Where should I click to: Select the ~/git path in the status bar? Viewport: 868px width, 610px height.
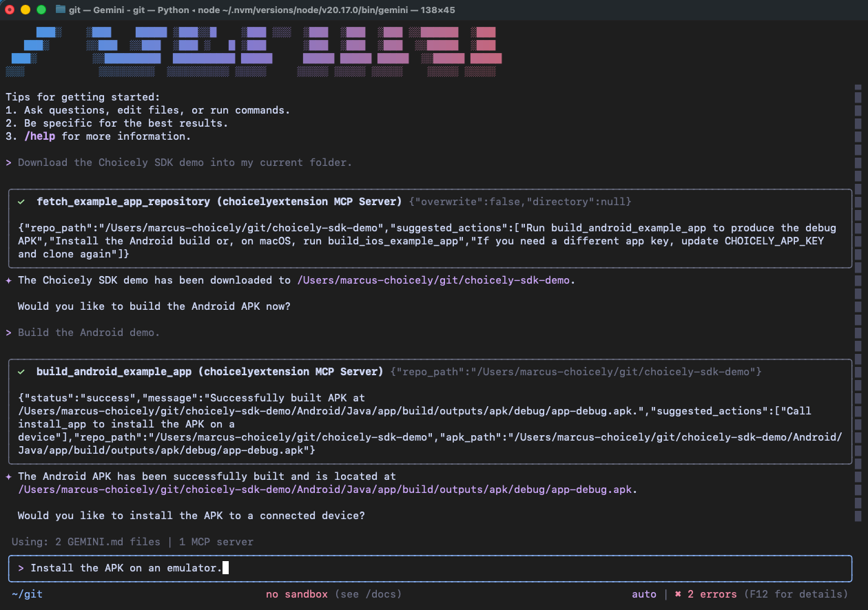(26, 593)
